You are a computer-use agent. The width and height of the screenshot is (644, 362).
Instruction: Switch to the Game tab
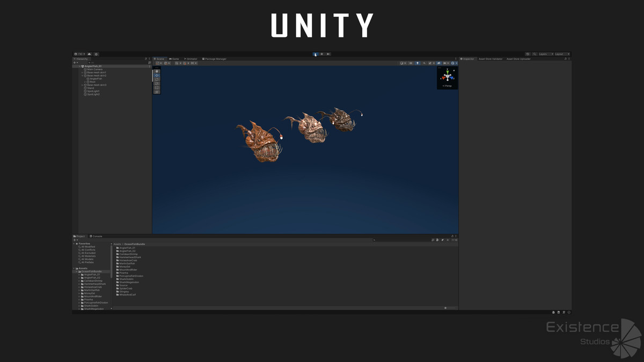tap(173, 59)
